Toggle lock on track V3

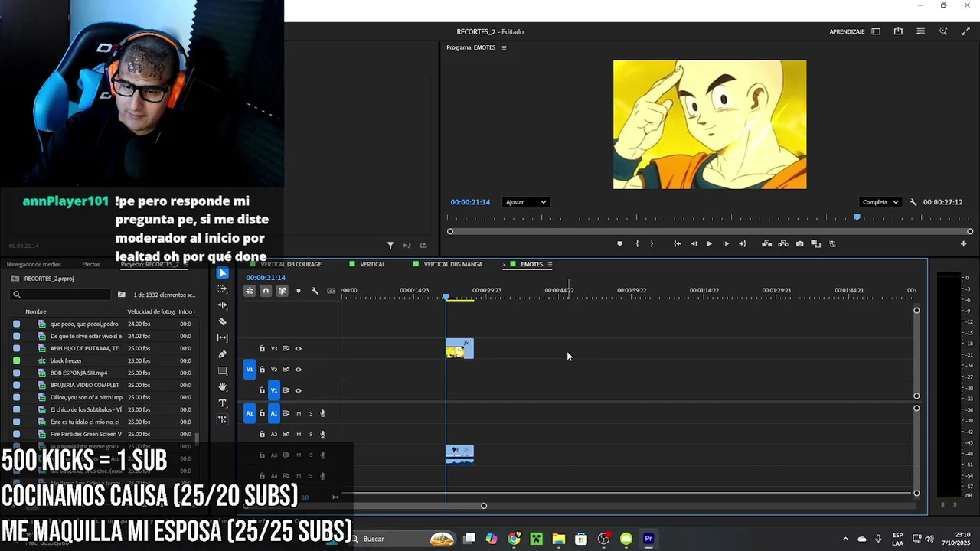coord(262,349)
